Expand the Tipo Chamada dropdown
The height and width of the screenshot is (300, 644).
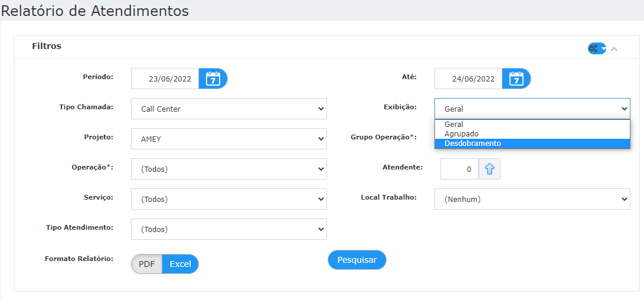click(x=229, y=109)
